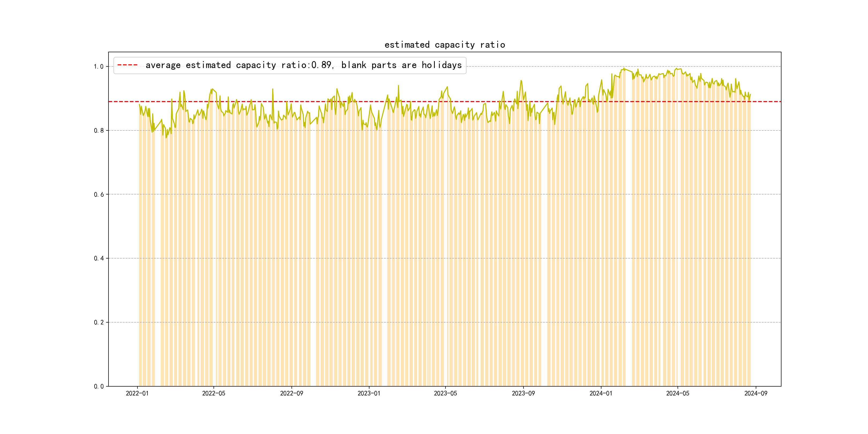868x434 pixels.
Task: Click the 2024-09 x-axis tick label
Action: [755, 393]
